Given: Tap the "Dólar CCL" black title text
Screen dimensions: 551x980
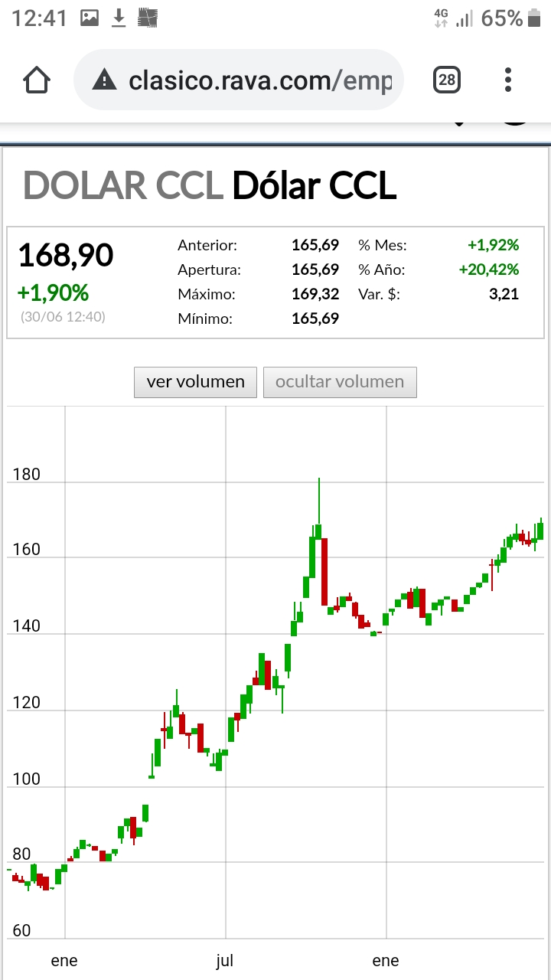Looking at the screenshot, I should point(314,186).
